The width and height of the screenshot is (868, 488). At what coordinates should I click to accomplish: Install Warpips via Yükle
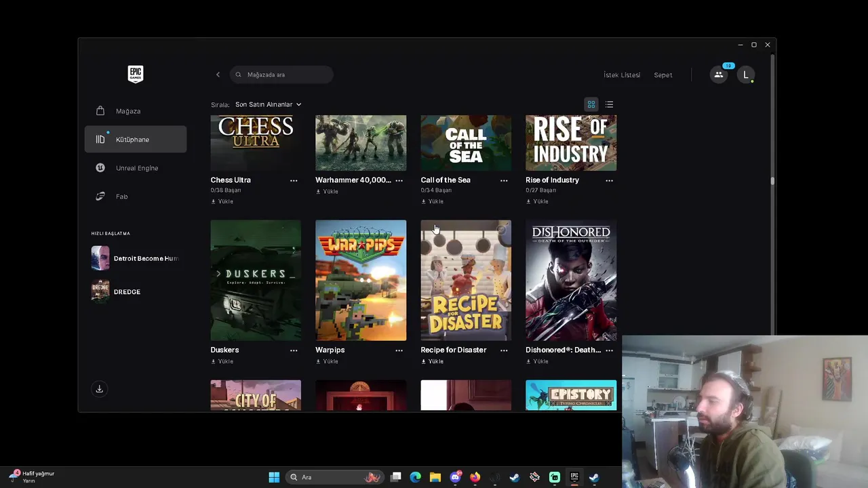pos(327,361)
